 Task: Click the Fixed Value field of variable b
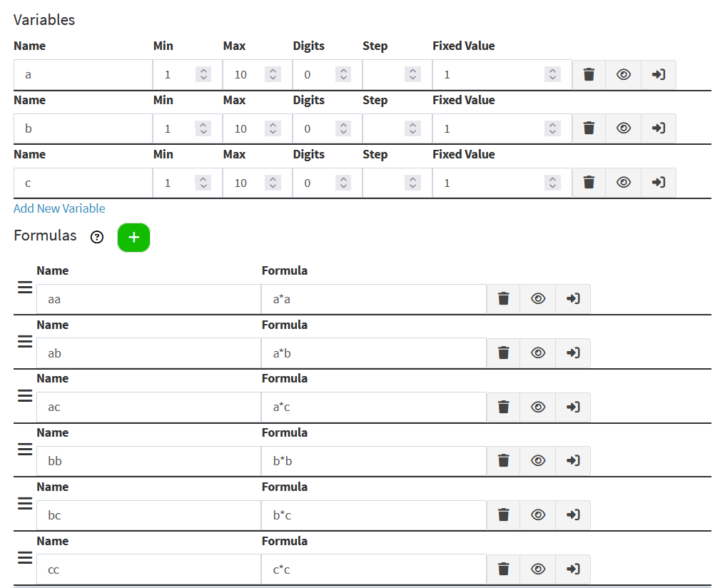489,128
